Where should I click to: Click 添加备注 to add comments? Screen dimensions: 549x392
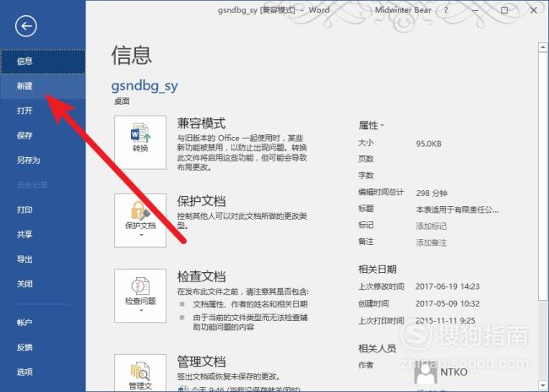pos(431,242)
